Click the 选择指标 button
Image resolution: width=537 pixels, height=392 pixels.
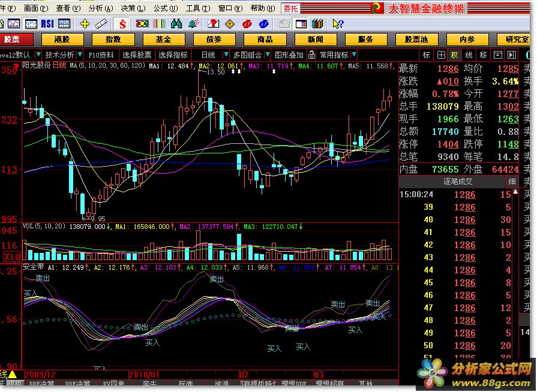173,55
